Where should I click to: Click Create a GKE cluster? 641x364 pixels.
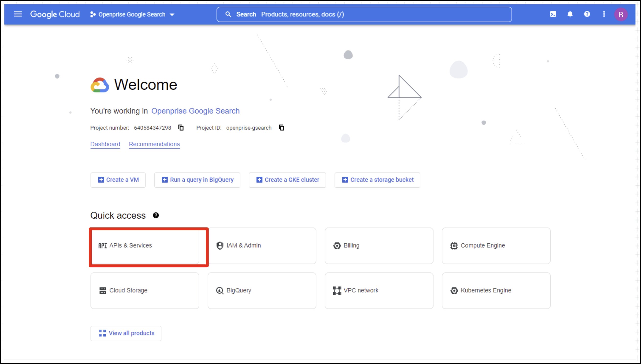point(287,180)
